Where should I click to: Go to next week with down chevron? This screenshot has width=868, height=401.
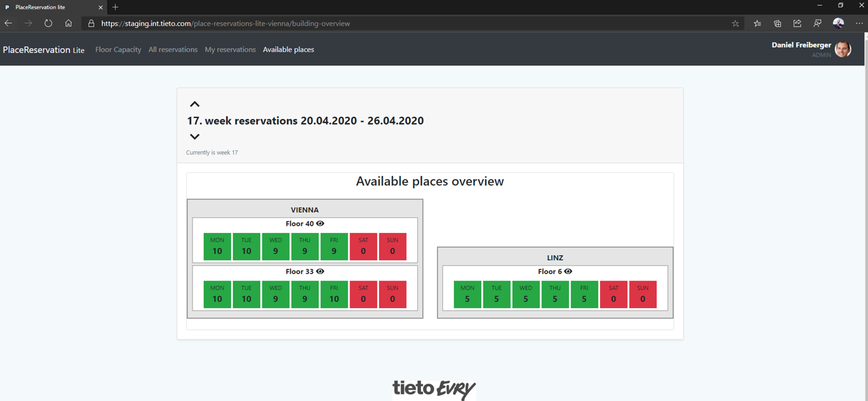pos(194,136)
